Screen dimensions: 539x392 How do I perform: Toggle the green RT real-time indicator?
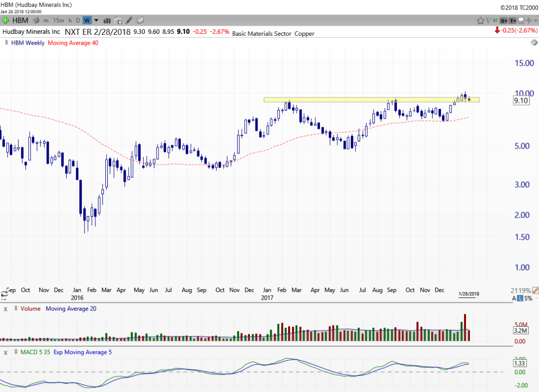(x=495, y=20)
